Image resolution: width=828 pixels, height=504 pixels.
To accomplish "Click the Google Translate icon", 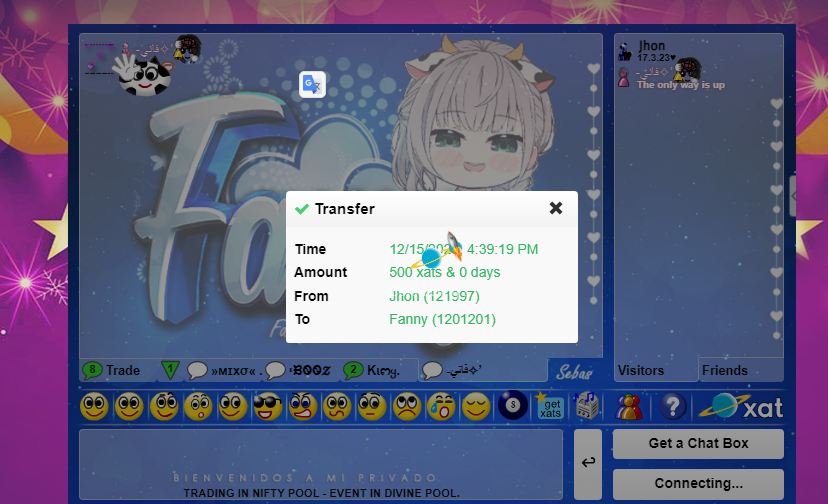I will click(312, 85).
